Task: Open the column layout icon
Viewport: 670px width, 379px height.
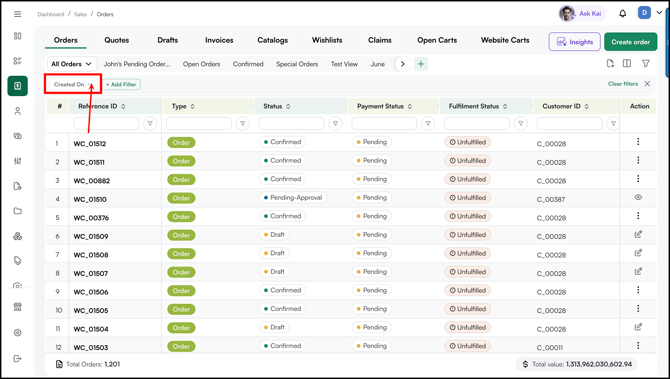Action: (x=627, y=63)
